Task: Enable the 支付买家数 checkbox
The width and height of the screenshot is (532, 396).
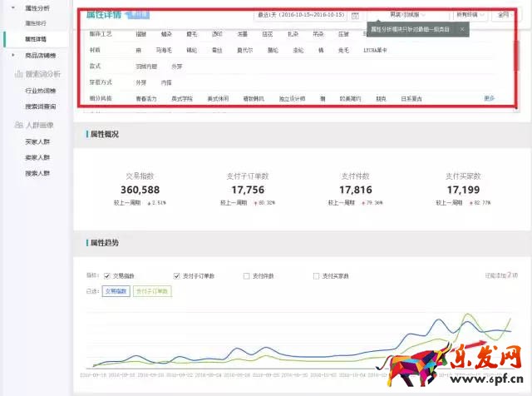Action: pos(316,275)
